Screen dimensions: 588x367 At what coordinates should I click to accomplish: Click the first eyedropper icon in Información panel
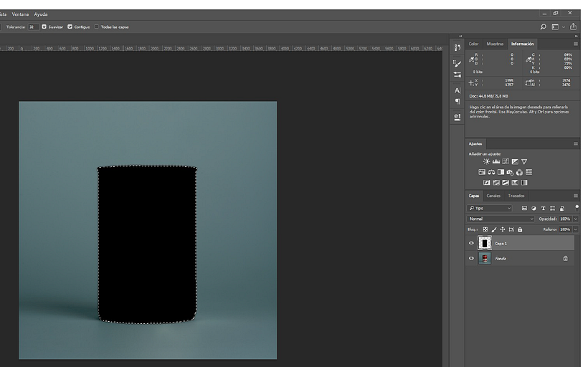click(x=471, y=59)
